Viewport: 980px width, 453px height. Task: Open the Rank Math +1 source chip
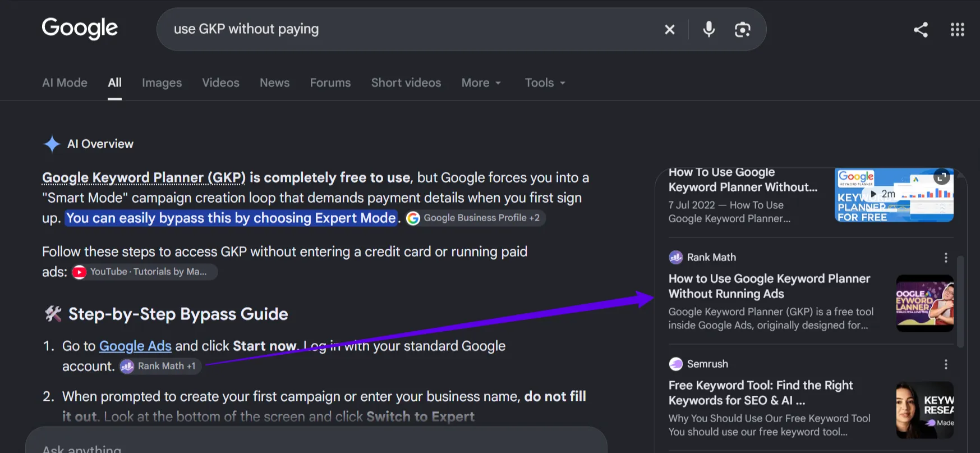tap(160, 366)
